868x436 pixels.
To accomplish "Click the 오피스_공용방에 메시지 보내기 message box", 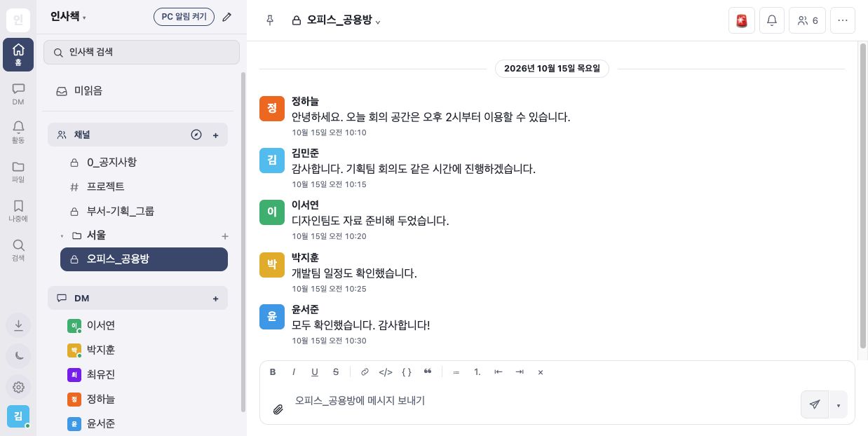I will click(543, 401).
